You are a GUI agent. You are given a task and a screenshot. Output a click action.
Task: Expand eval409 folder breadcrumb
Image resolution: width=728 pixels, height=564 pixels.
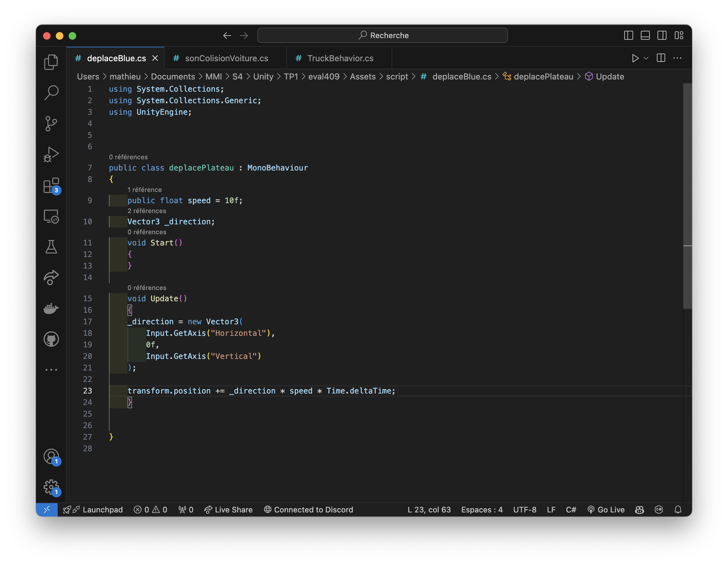coord(324,77)
